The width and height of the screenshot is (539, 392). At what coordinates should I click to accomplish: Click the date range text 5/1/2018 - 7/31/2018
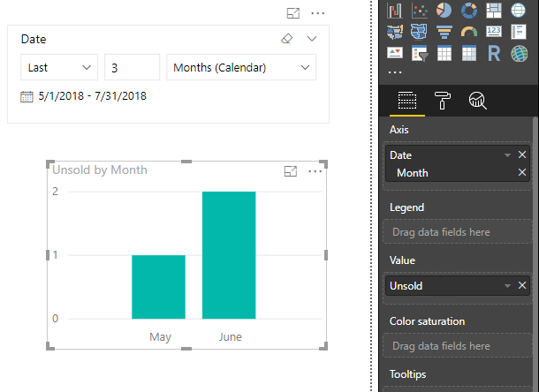[x=93, y=96]
